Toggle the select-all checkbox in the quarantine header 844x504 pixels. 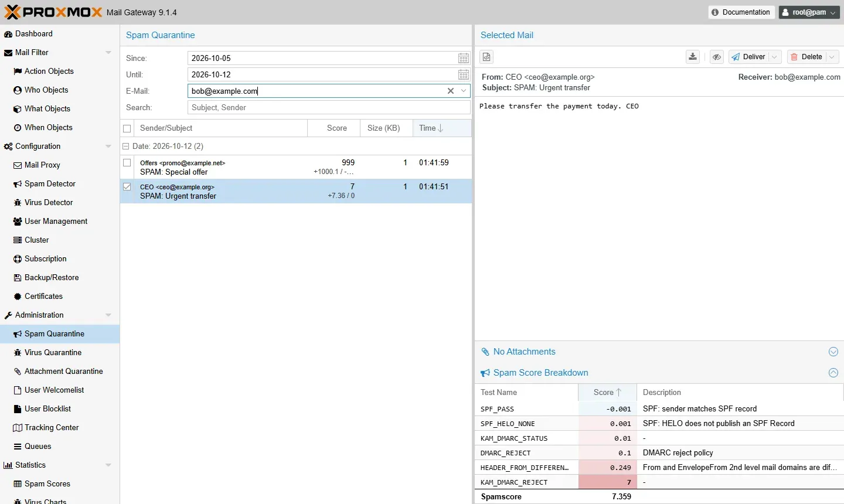point(127,128)
